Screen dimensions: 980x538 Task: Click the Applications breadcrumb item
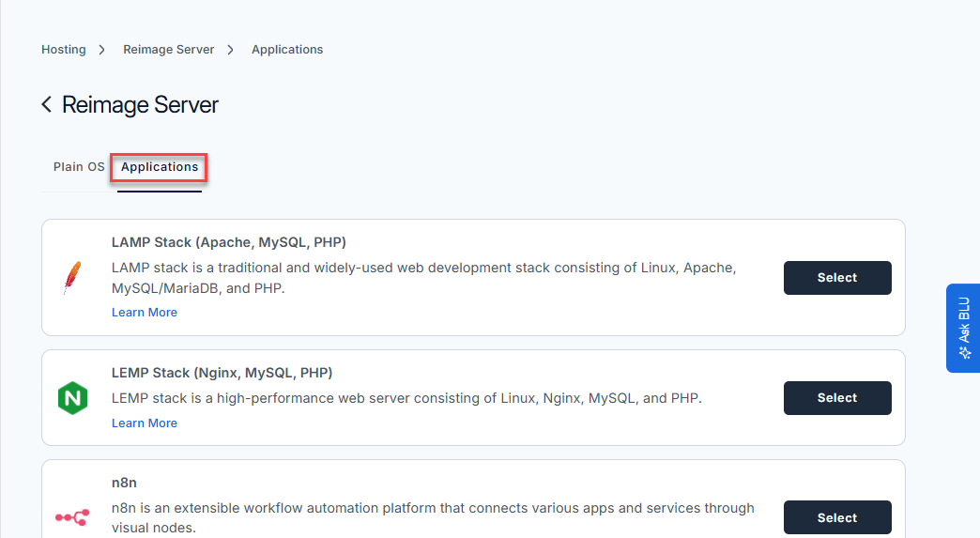coord(287,50)
